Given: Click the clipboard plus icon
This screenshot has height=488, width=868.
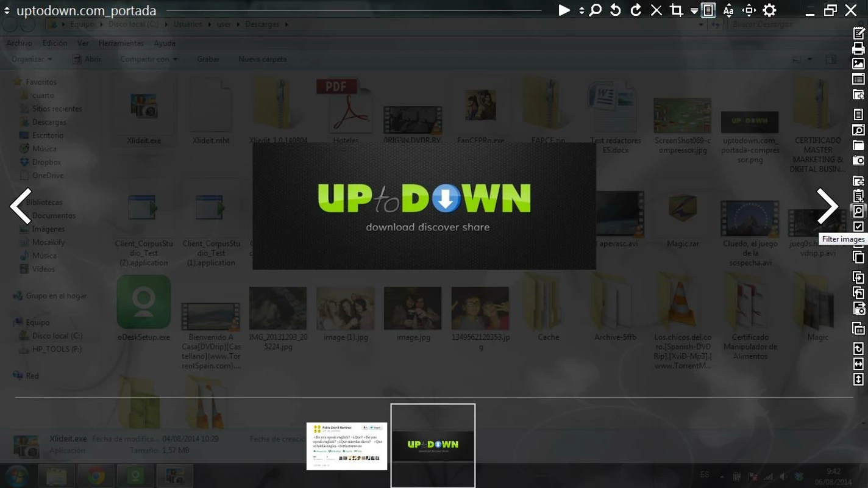Looking at the screenshot, I should 858,196.
